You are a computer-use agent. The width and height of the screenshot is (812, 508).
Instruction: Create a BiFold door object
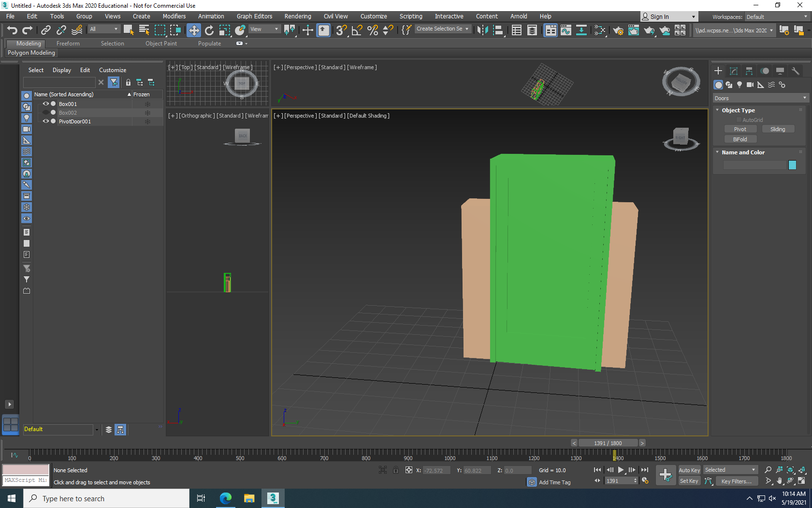pos(740,139)
